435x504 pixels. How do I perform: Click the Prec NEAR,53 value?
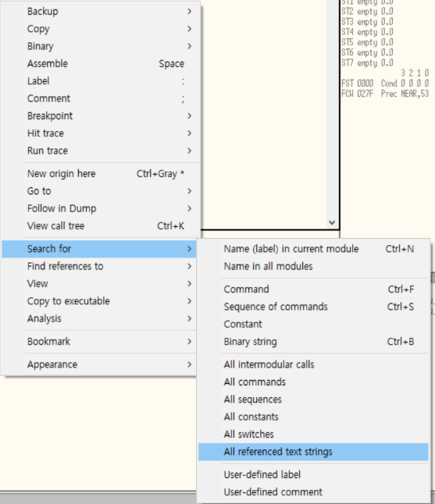[x=405, y=94]
